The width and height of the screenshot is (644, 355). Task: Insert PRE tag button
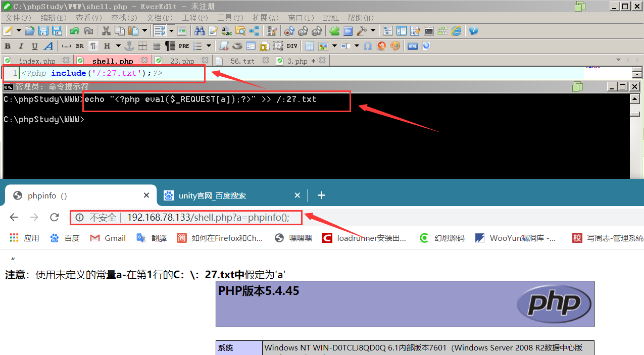click(184, 46)
